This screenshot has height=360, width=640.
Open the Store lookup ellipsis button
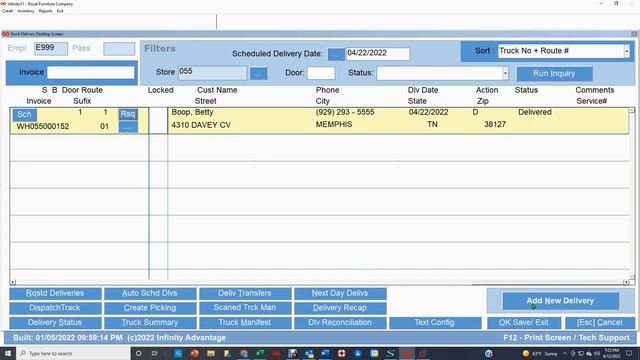(258, 73)
